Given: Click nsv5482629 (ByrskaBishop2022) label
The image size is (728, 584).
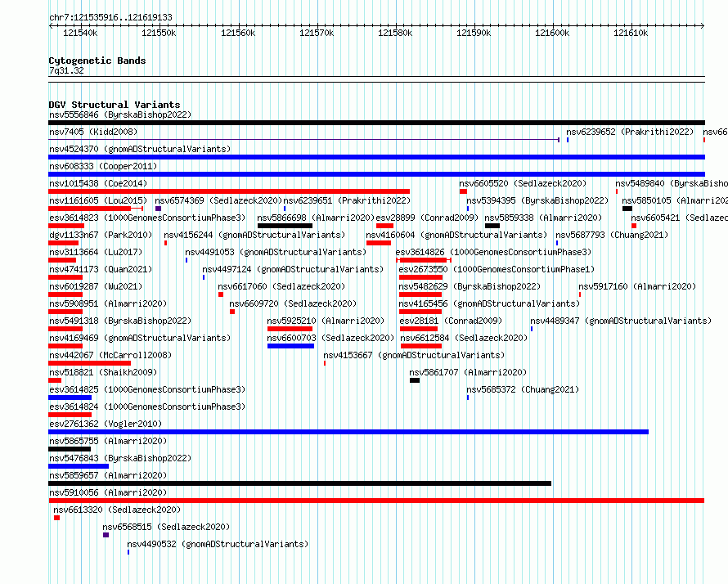Looking at the screenshot, I should [470, 286].
